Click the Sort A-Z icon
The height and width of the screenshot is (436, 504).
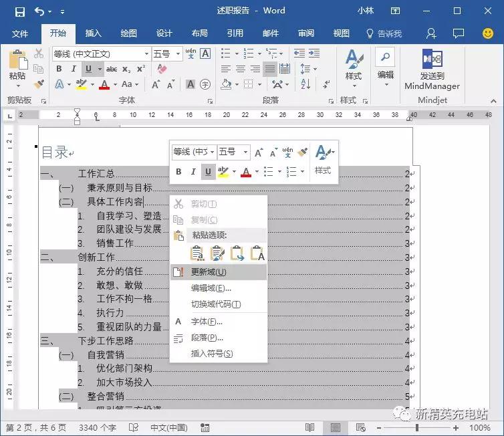click(305, 84)
